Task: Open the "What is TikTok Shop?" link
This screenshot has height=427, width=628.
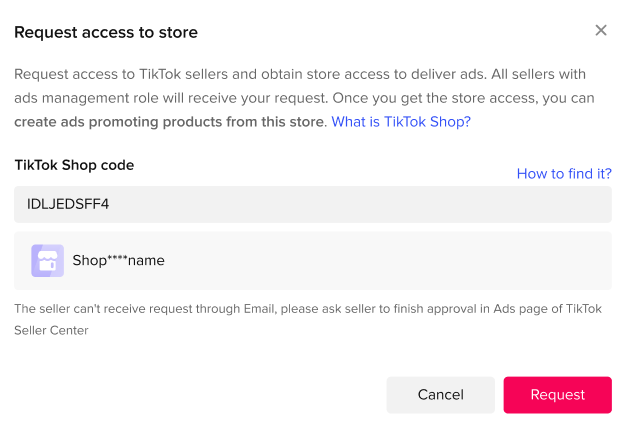Action: (x=401, y=122)
